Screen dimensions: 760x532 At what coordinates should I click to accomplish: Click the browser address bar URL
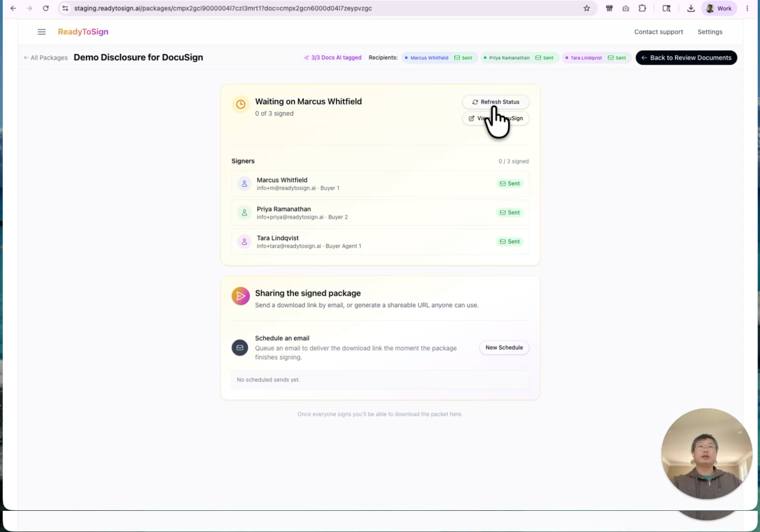click(x=223, y=8)
